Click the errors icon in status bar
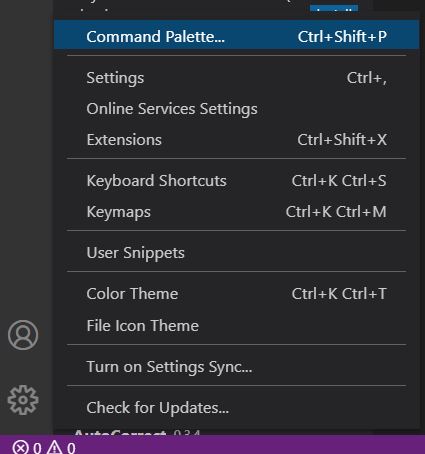This screenshot has height=454, width=425. coord(20,447)
